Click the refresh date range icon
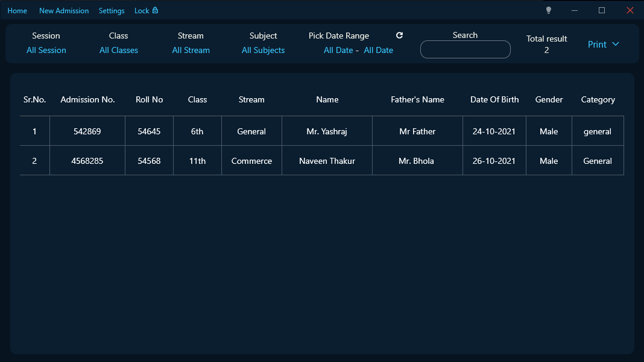Image resolution: width=644 pixels, height=362 pixels. pyautogui.click(x=399, y=36)
